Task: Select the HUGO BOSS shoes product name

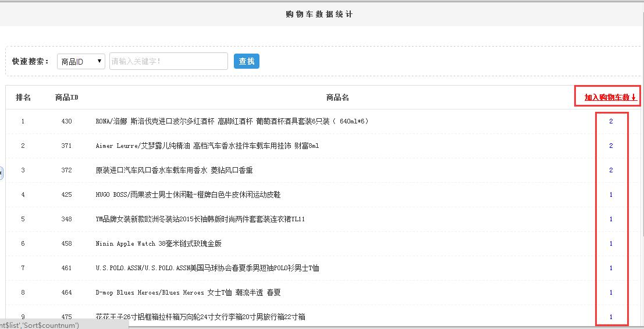Action: (x=188, y=194)
